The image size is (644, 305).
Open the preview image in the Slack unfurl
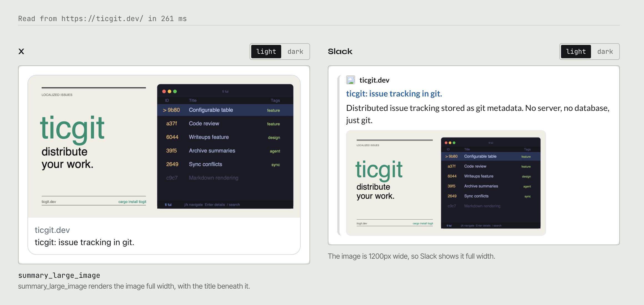446,183
